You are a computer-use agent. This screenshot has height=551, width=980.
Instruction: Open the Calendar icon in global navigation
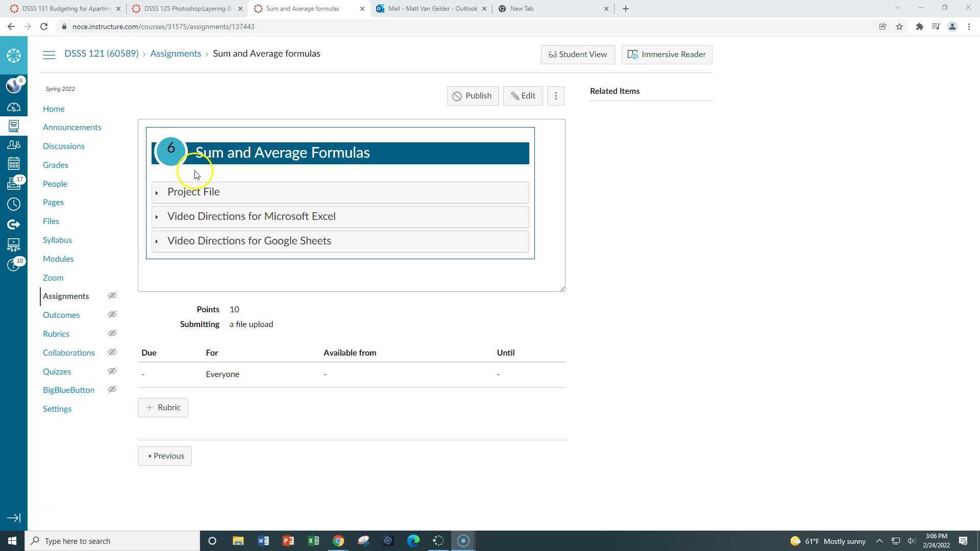coord(14,164)
